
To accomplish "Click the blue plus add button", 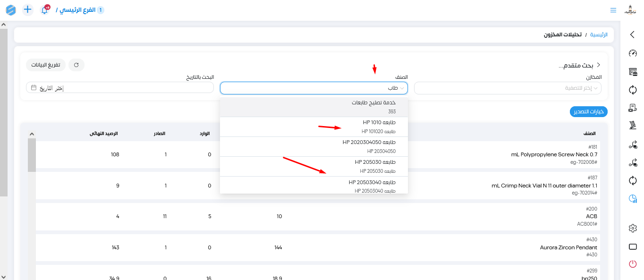I will 28,9.
